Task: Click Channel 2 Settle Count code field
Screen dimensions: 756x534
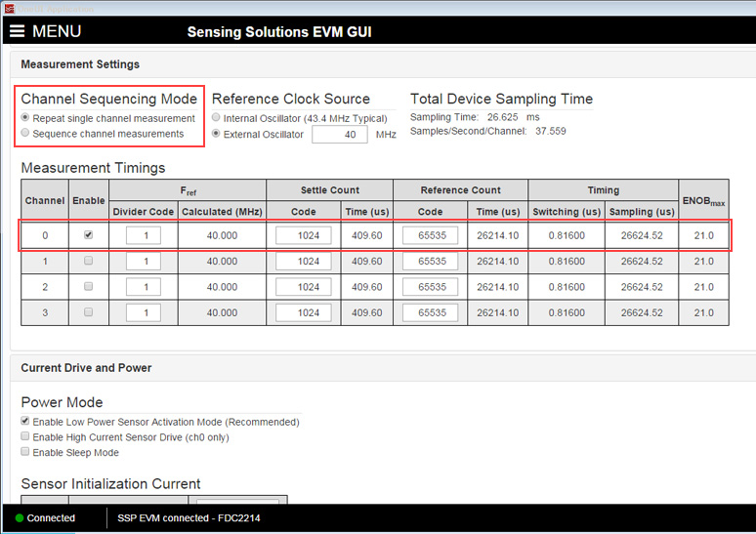Action: coord(304,287)
